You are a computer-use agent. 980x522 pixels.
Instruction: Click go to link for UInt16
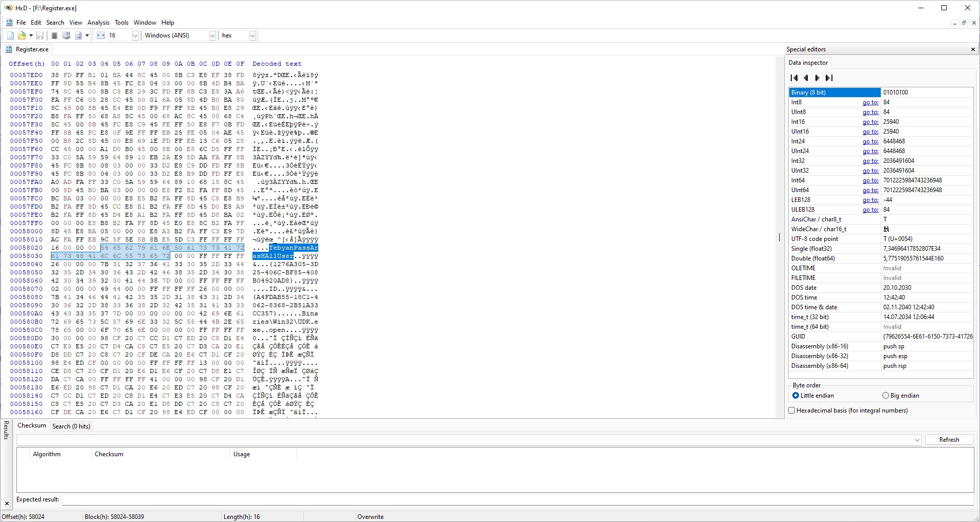[x=870, y=132]
